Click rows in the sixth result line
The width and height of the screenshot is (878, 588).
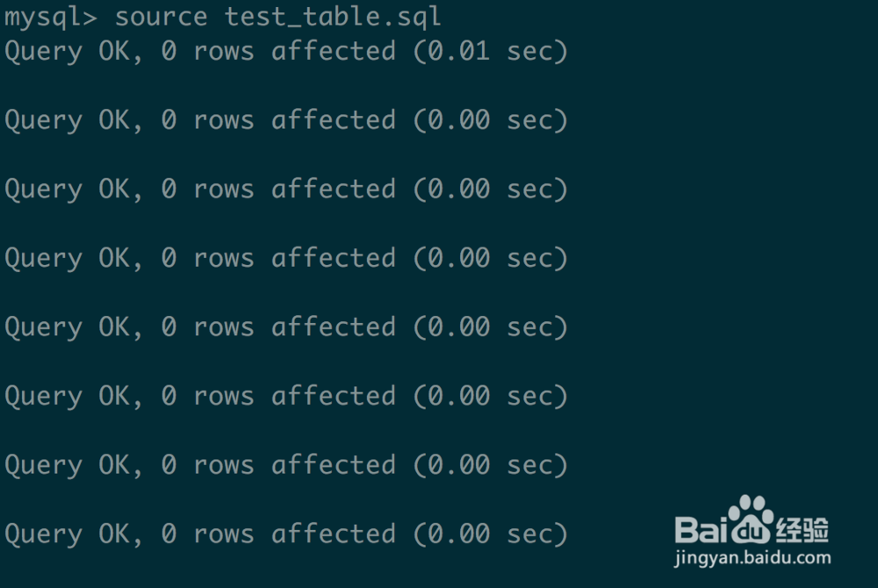(x=223, y=397)
